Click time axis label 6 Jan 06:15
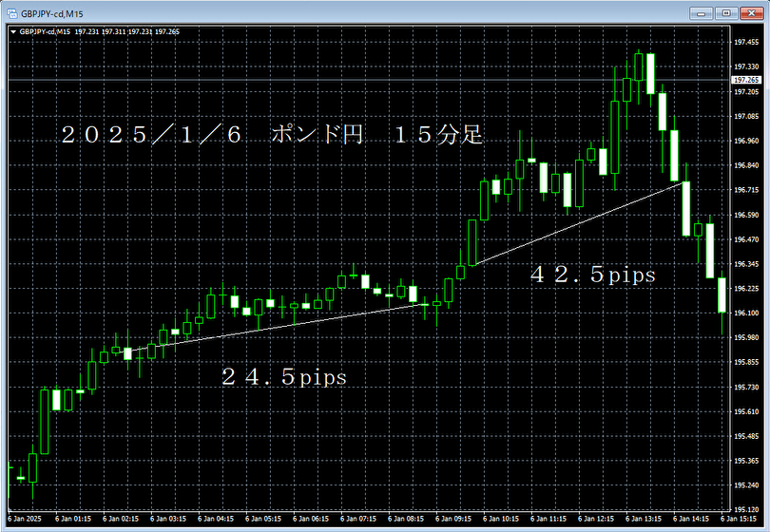 pos(311,519)
